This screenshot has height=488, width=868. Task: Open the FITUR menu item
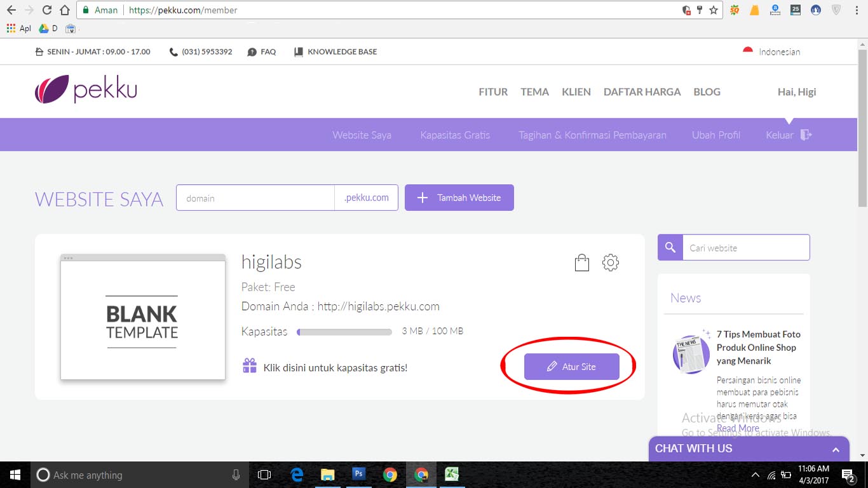493,91
